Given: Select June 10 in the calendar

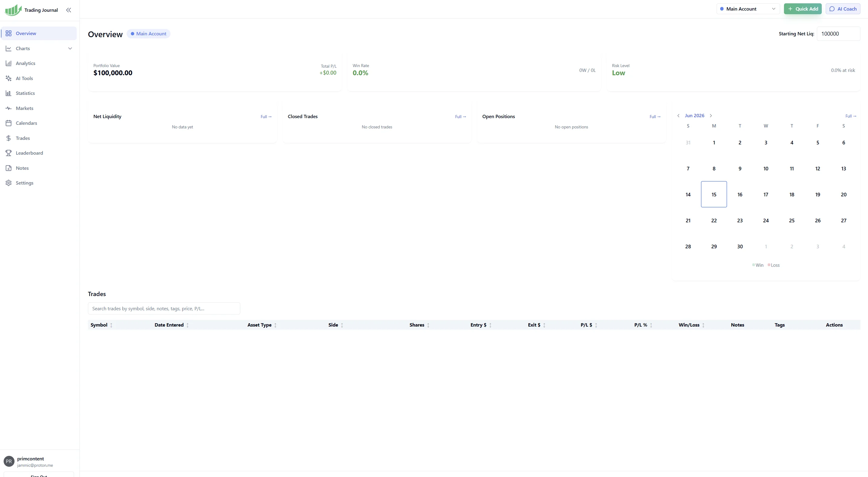Looking at the screenshot, I should 766,169.
